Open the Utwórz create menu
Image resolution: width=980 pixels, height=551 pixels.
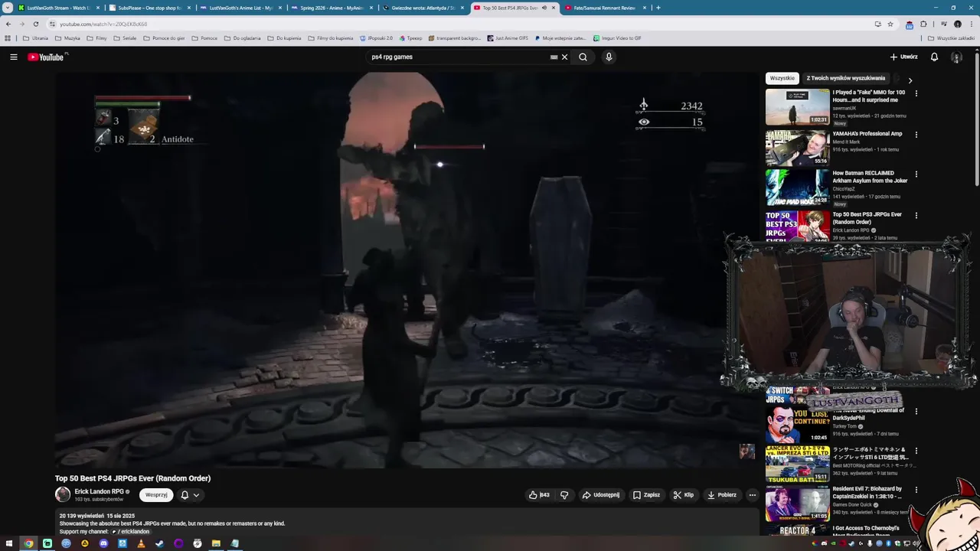[x=903, y=57]
